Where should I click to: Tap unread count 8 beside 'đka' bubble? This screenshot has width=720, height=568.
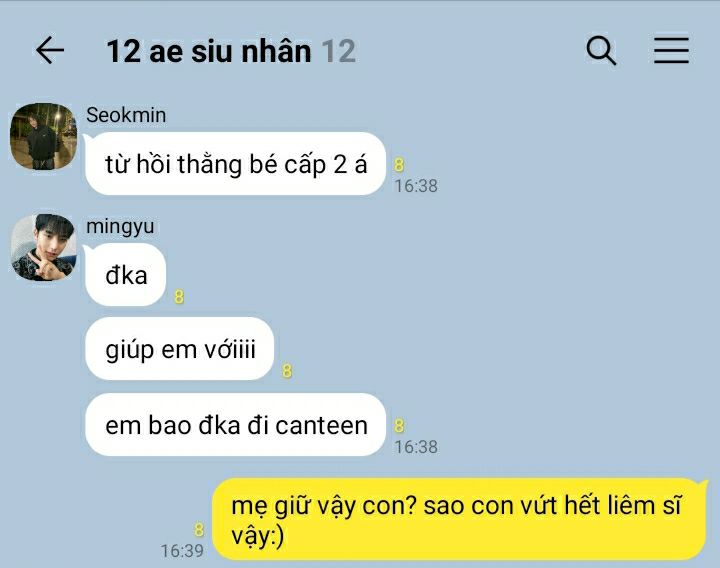(x=179, y=297)
